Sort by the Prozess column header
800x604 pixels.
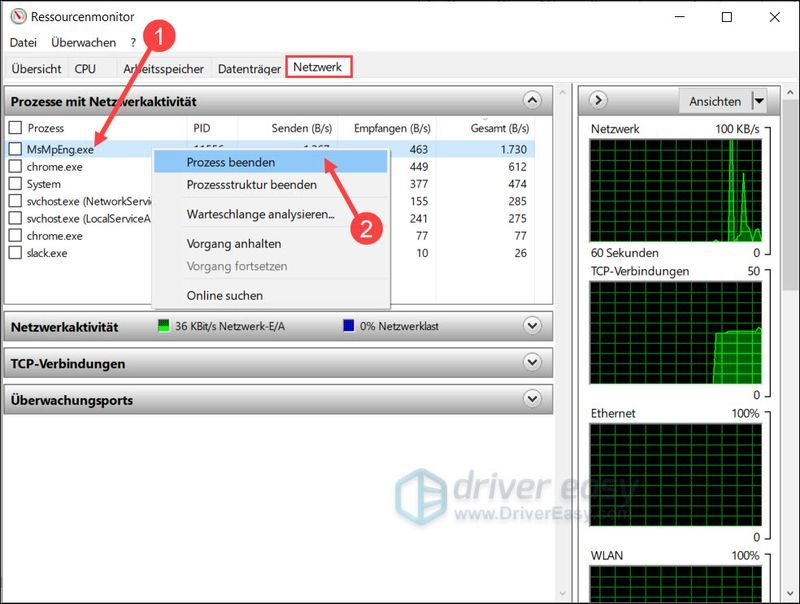(45, 128)
